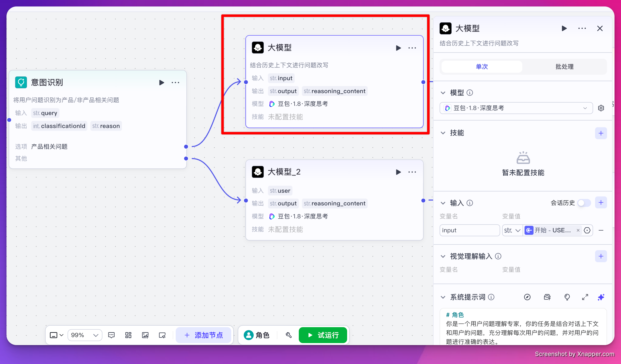621x364 pixels.
Task: Open the str. variable type dropdown
Action: click(512, 230)
